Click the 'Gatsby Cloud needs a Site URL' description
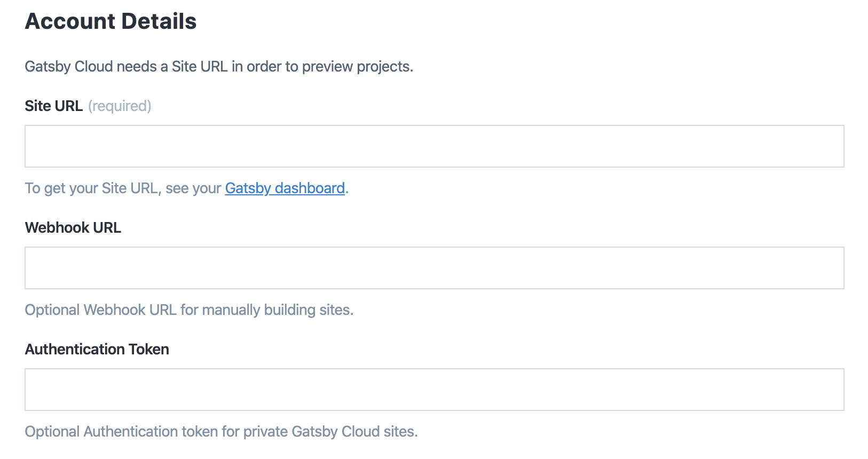Screen dimensions: 868x459 (219, 67)
